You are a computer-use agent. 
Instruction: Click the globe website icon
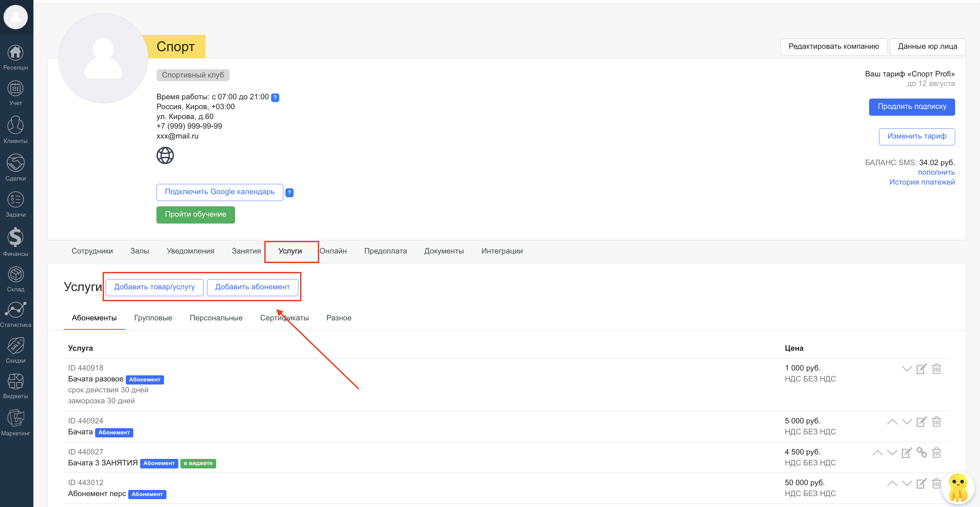point(165,155)
